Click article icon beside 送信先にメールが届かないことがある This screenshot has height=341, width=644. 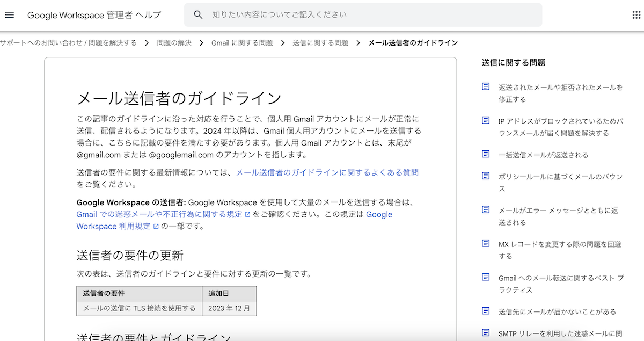coord(486,311)
